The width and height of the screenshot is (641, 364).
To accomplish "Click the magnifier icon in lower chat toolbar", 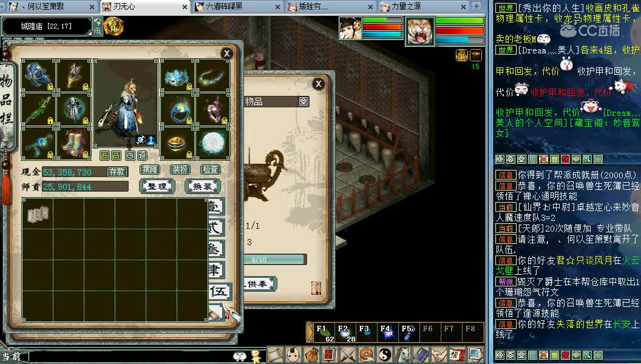I will tap(587, 355).
